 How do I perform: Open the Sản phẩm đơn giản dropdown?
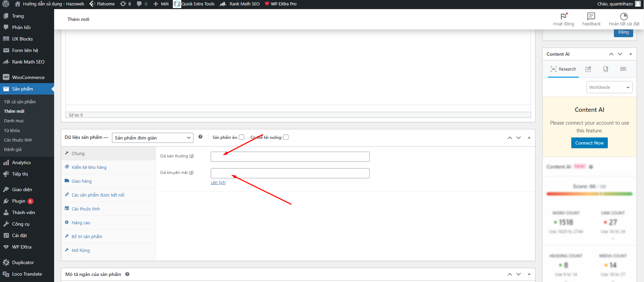[x=153, y=138]
